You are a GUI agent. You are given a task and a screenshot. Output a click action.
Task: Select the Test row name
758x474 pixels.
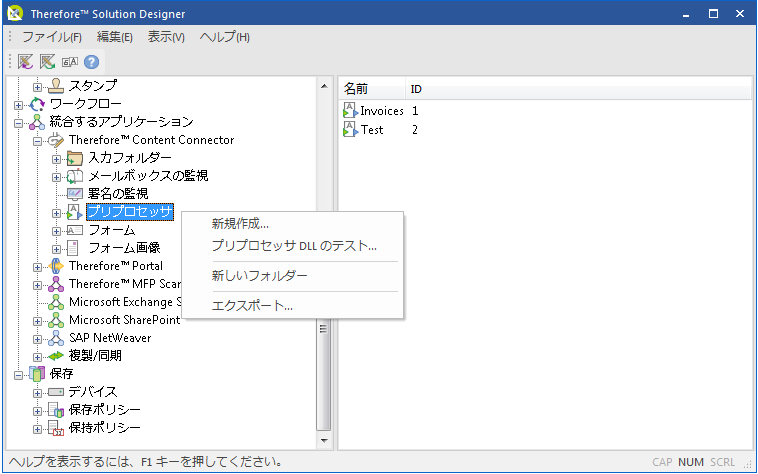(372, 130)
